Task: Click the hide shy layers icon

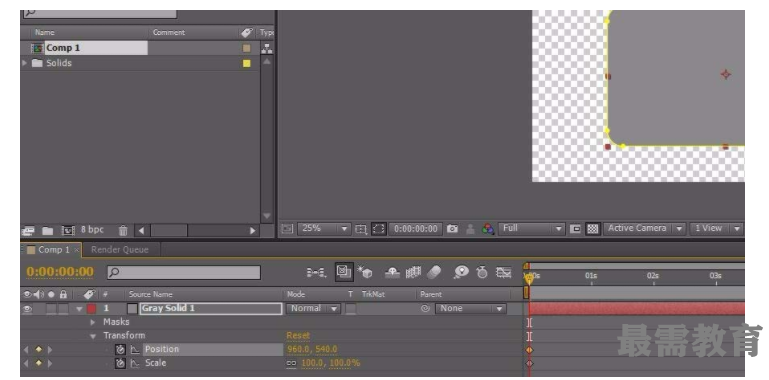Action: 392,272
